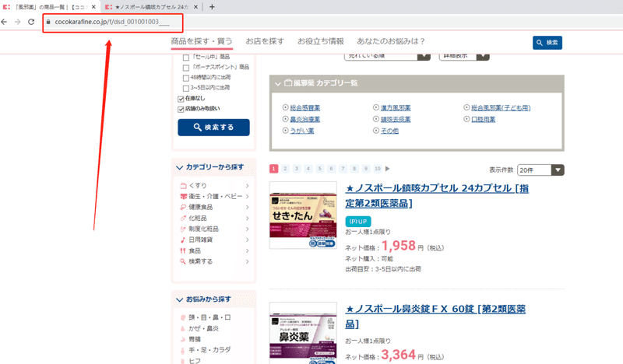The width and height of the screenshot is (623, 364).
Task: Collapse the お悩みから探す section
Action: point(180,299)
